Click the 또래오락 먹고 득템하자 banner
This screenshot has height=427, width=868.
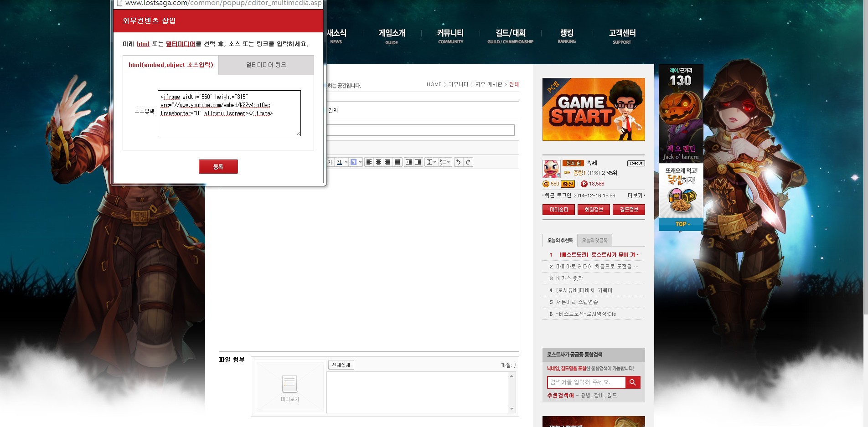point(681,190)
